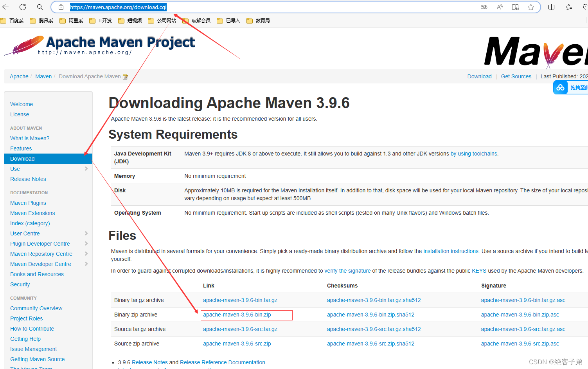Add this page to favorites star
This screenshot has width=588, height=369.
pos(531,7)
